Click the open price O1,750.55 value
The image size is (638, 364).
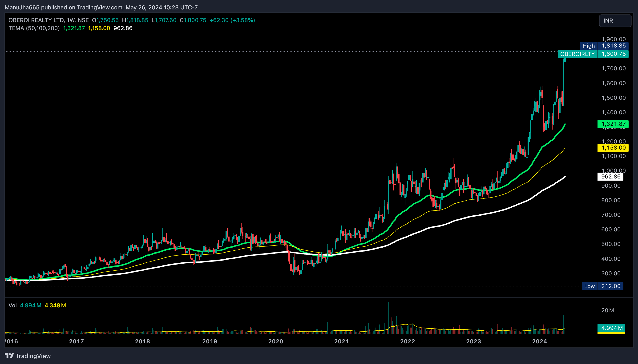105,20
